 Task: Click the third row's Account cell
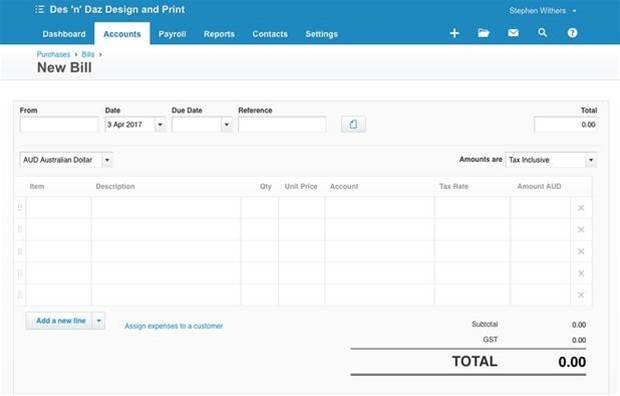click(x=380, y=251)
